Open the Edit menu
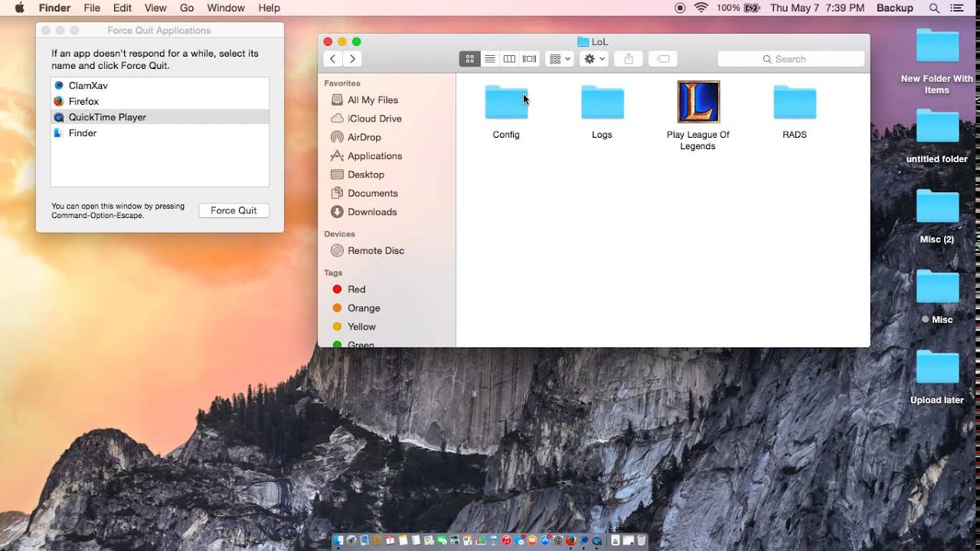This screenshot has height=551, width=980. coord(122,8)
